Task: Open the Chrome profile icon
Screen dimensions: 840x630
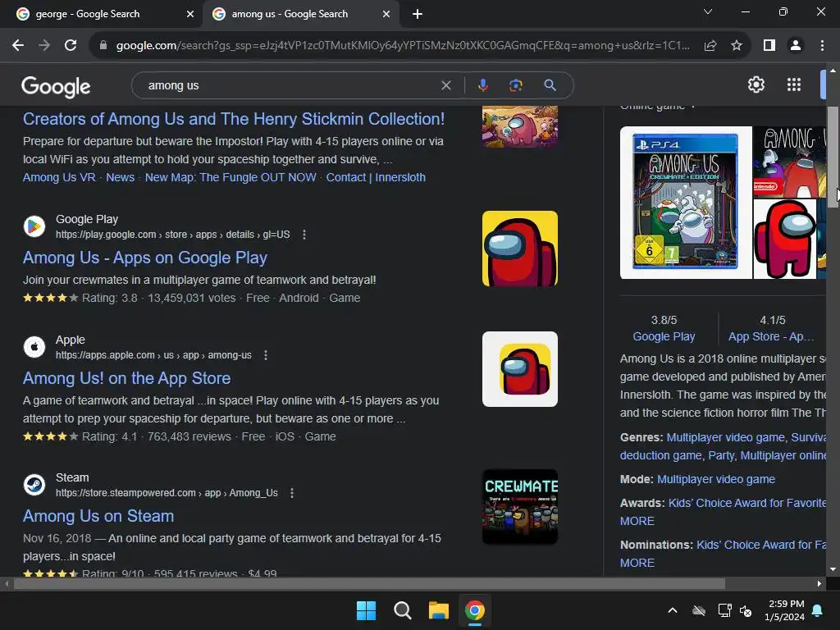Action: coord(796,46)
